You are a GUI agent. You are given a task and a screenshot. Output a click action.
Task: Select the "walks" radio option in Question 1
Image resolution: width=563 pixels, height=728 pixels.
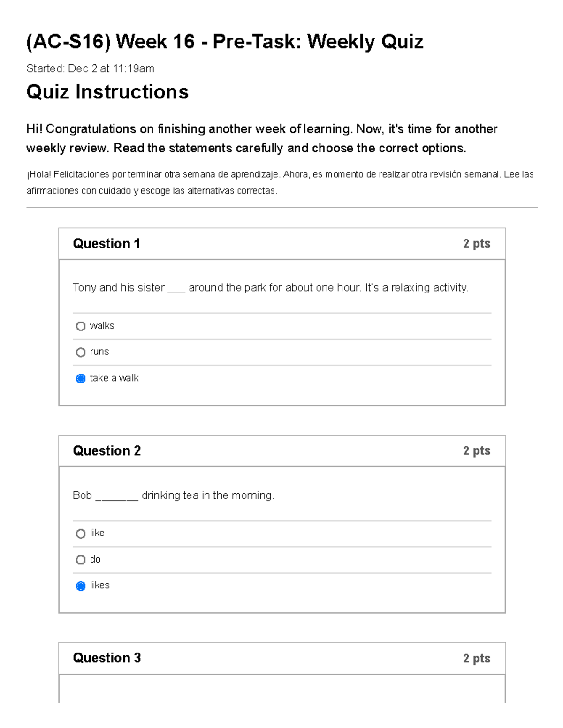point(80,325)
